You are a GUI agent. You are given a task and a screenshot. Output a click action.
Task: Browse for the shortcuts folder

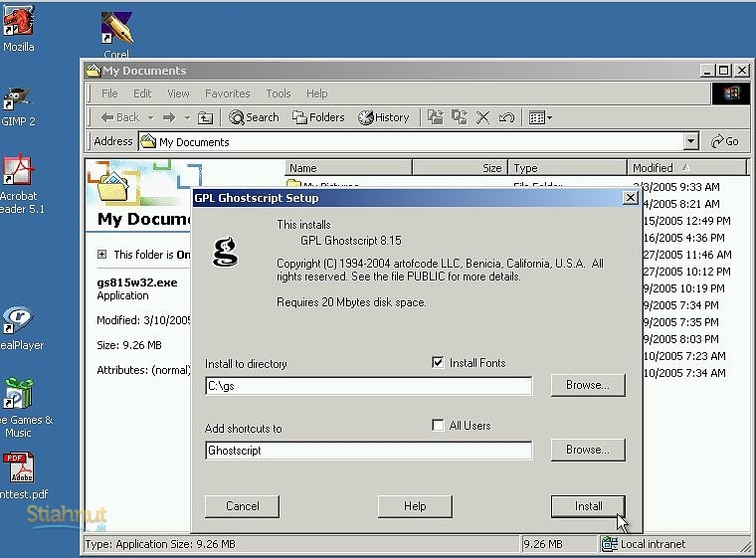pos(588,450)
